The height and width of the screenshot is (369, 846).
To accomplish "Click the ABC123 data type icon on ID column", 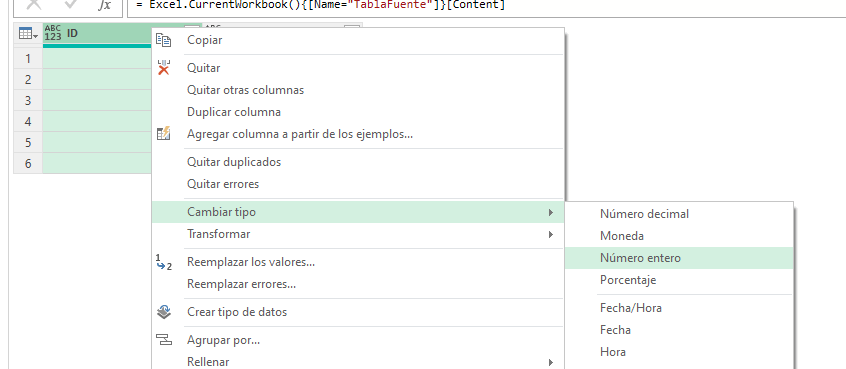I will tap(53, 33).
